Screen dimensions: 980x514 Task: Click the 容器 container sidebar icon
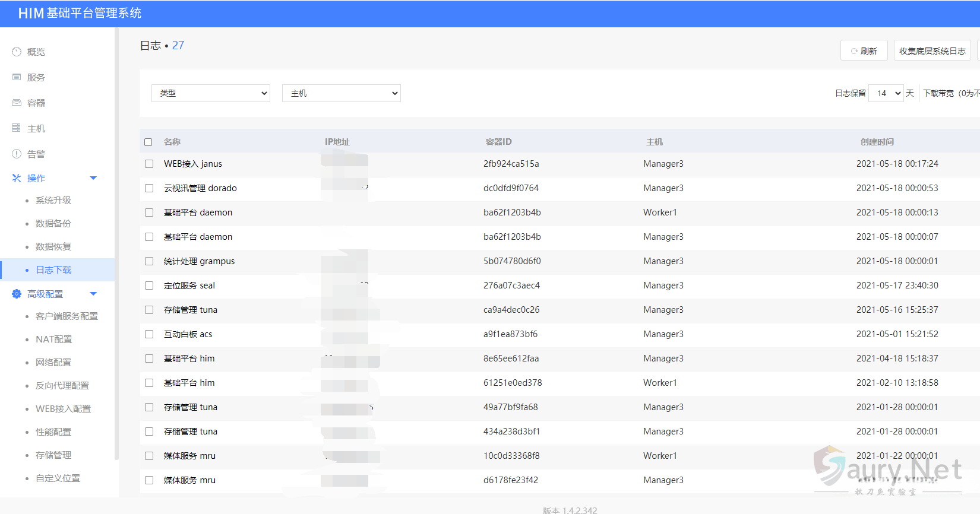point(17,103)
